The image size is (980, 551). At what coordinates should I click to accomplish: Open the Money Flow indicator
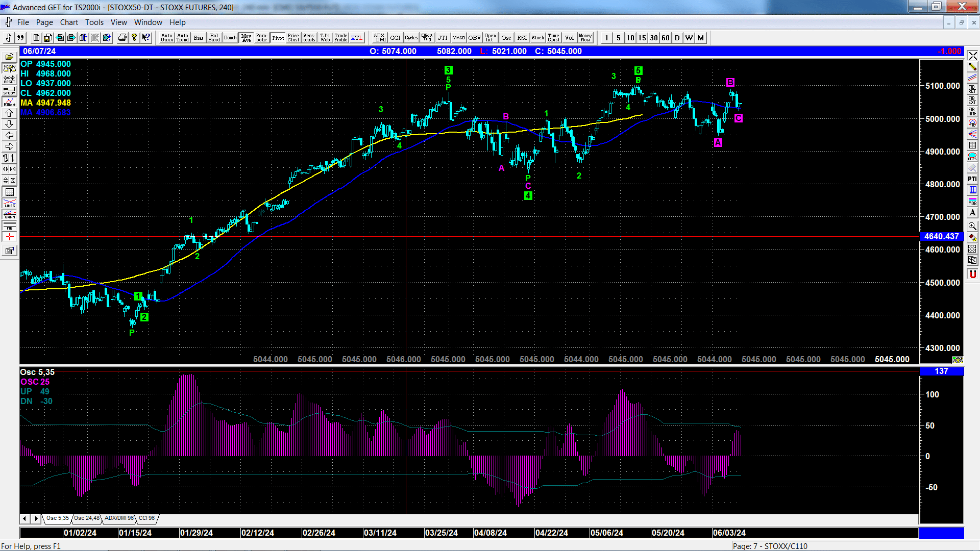coord(585,38)
